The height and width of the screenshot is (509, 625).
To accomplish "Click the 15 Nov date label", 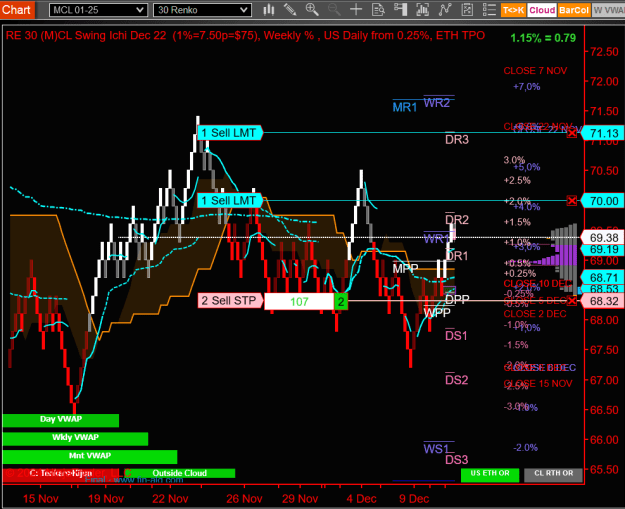I will [x=41, y=499].
